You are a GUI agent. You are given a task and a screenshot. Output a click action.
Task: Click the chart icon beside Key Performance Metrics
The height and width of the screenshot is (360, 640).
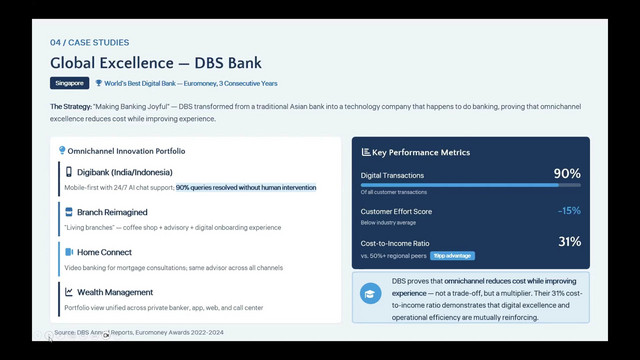366,152
